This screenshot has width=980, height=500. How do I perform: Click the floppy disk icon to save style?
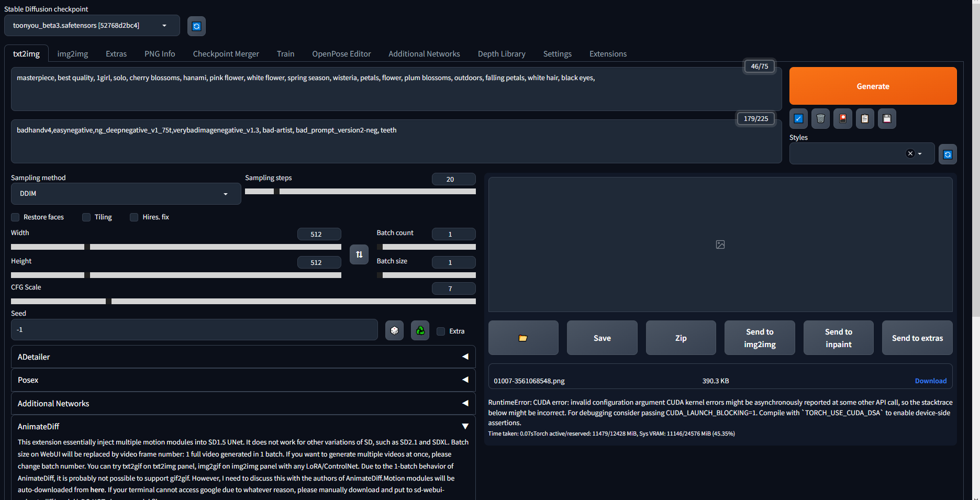click(887, 118)
